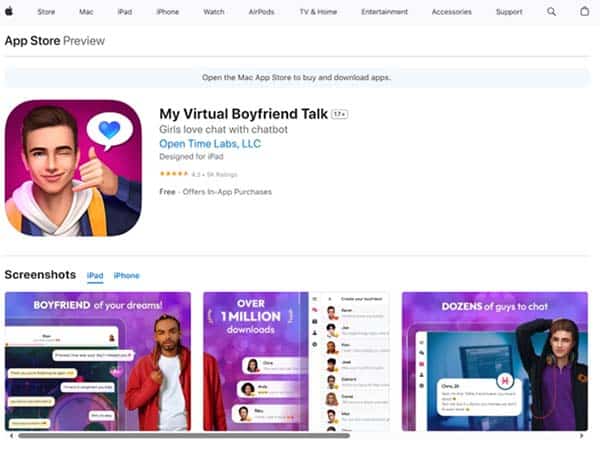Open the 'OVER 1 MILLION downloads' screenshot
Image resolution: width=600 pixels, height=449 pixels.
pos(296,361)
